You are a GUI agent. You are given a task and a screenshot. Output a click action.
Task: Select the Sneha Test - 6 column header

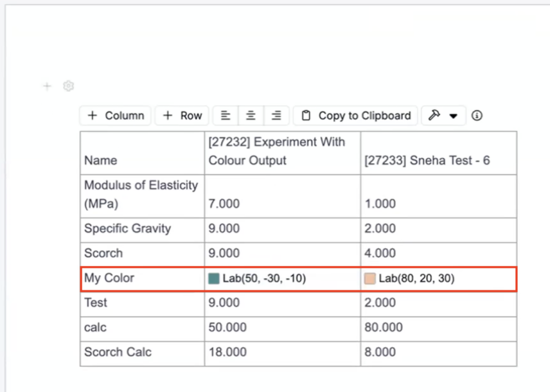coord(427,161)
